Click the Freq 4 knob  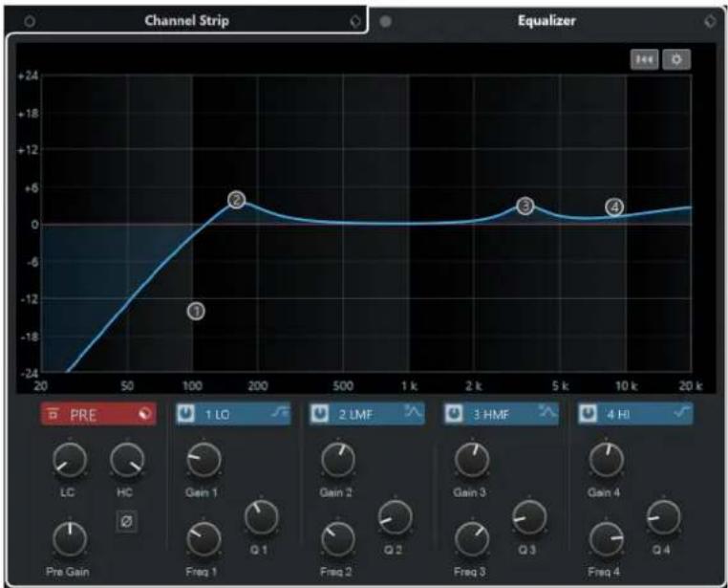point(607,539)
